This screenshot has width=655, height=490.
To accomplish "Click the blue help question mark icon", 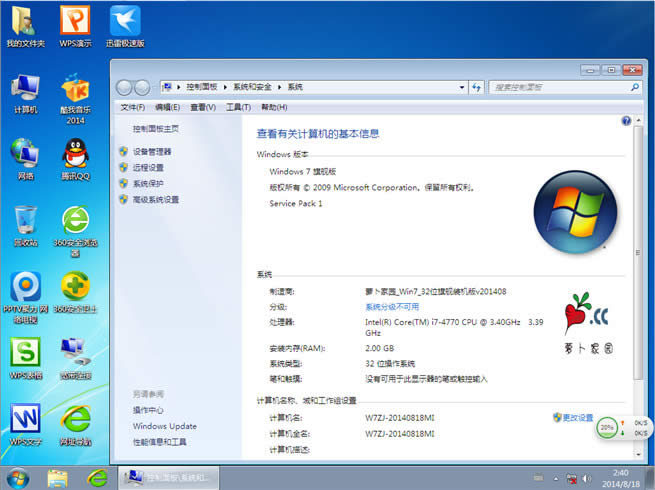I will pos(626,120).
